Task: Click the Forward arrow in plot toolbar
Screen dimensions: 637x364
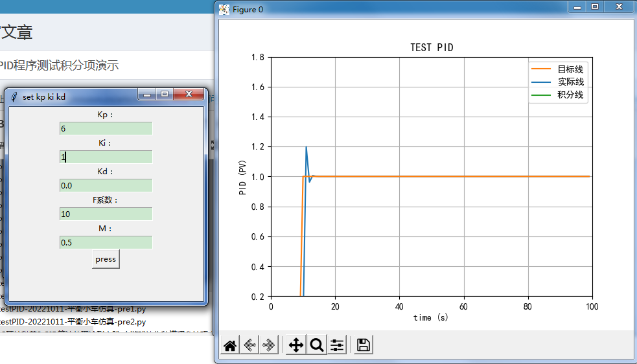Action: pos(269,345)
